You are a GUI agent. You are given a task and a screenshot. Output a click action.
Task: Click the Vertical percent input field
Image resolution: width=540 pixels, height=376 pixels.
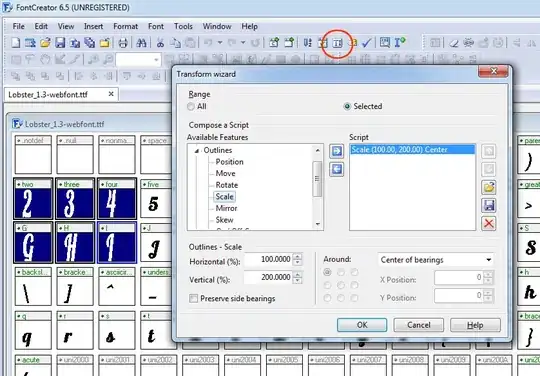268,277
